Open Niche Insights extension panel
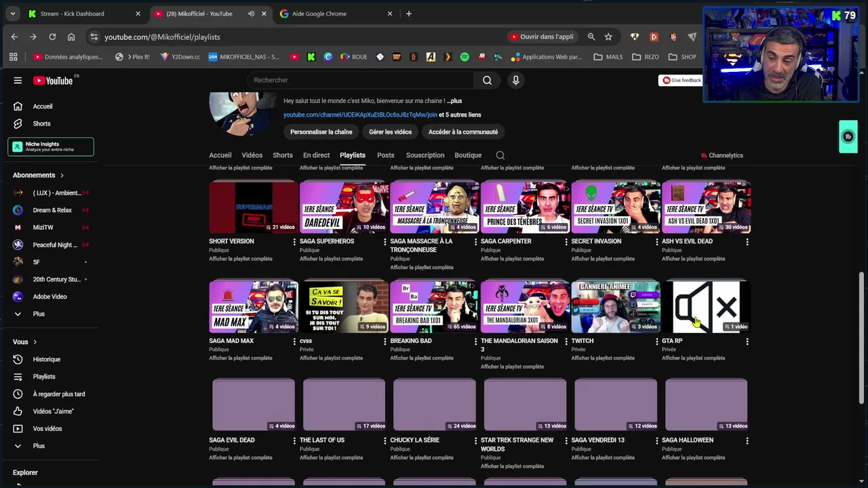Viewport: 868px width, 488px height. [51, 146]
